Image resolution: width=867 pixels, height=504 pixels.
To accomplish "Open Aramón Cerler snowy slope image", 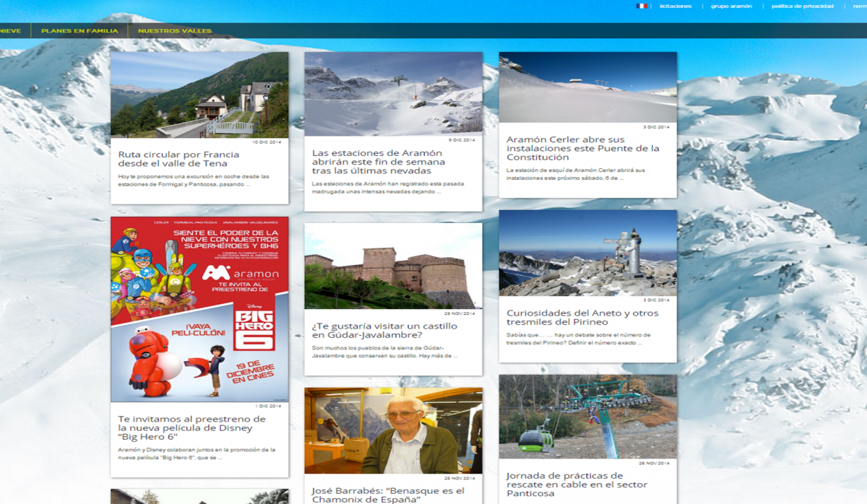I will coord(587,87).
